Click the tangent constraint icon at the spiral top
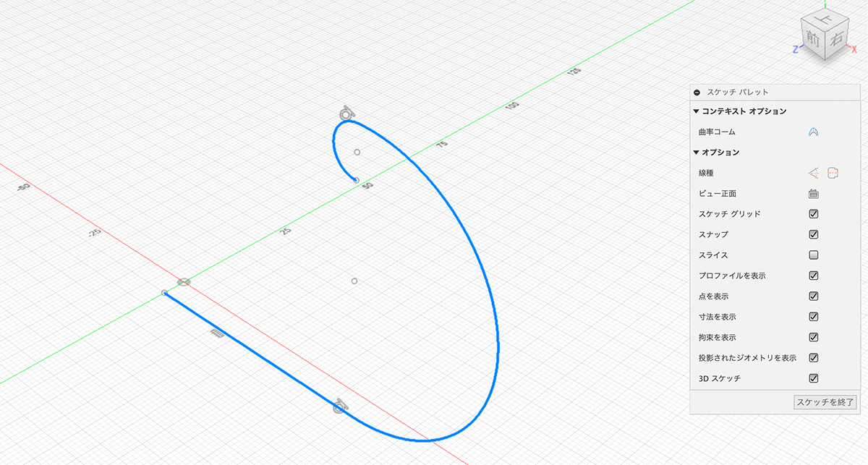Screen dimensions: 868x465 coord(346,113)
